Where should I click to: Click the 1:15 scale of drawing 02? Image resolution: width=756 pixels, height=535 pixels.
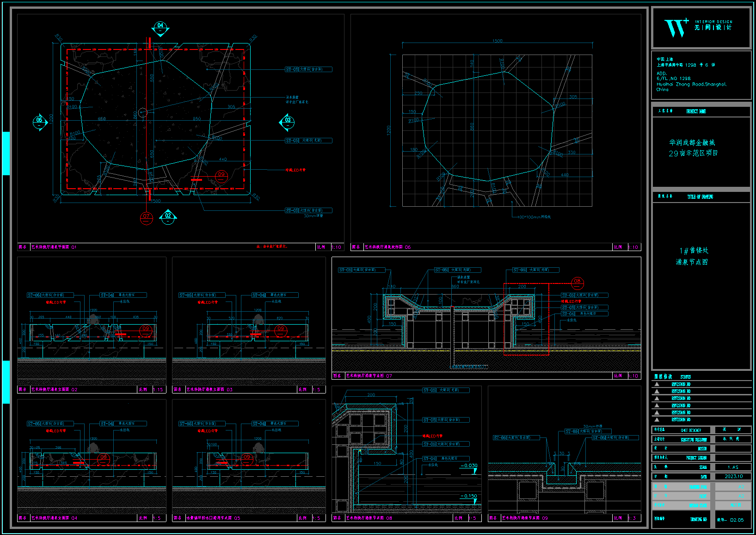click(x=158, y=389)
